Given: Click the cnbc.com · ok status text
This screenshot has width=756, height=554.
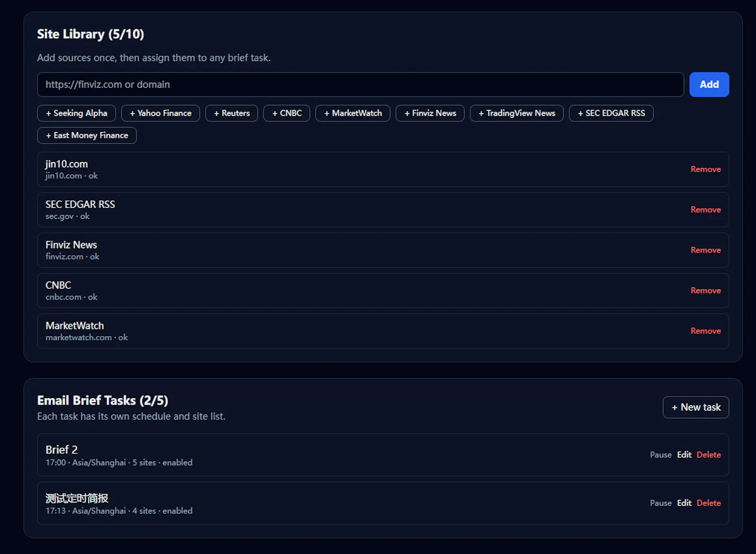Looking at the screenshot, I should 71,297.
